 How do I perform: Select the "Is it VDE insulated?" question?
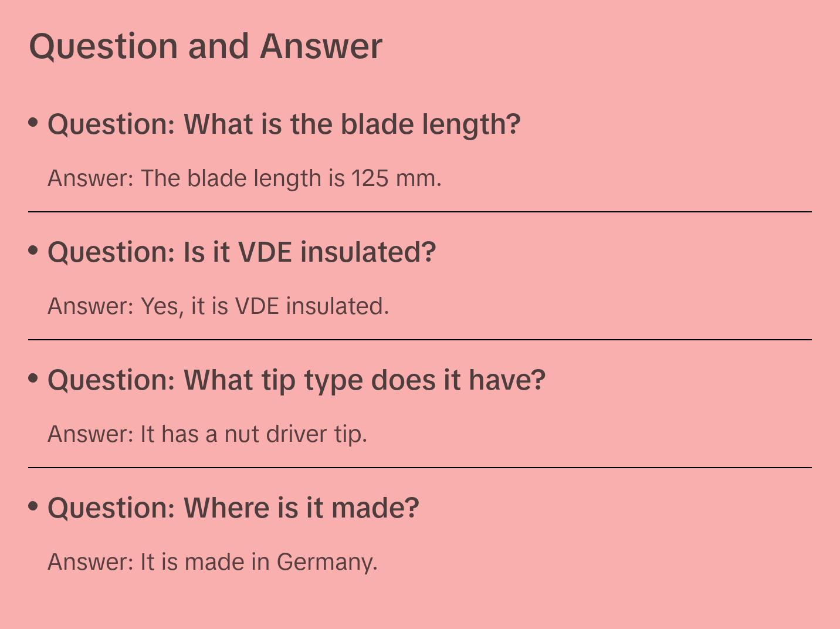tap(242, 252)
